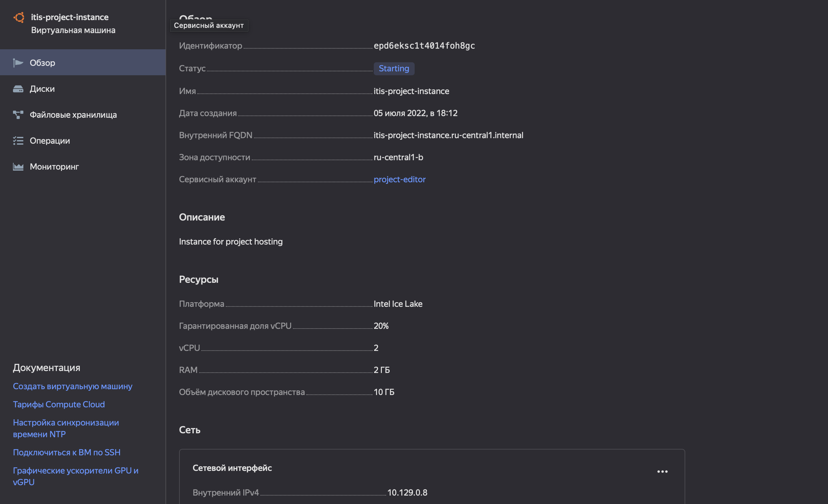Click the description Instance for project hosting
This screenshot has width=828, height=504.
230,242
